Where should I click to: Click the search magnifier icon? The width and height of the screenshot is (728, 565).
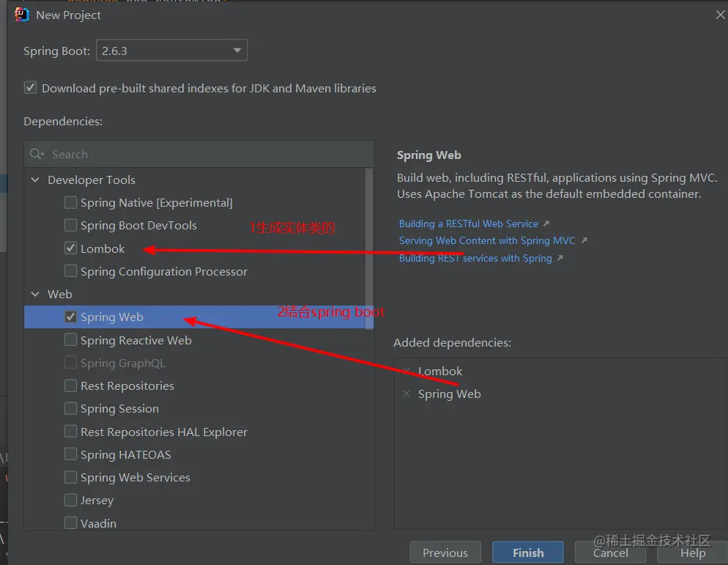(x=36, y=154)
